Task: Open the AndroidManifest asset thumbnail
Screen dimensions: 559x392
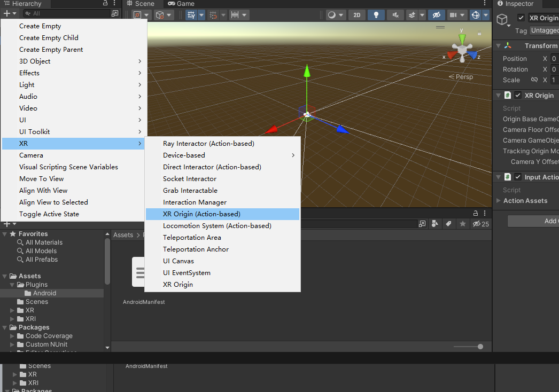Action: (x=138, y=272)
